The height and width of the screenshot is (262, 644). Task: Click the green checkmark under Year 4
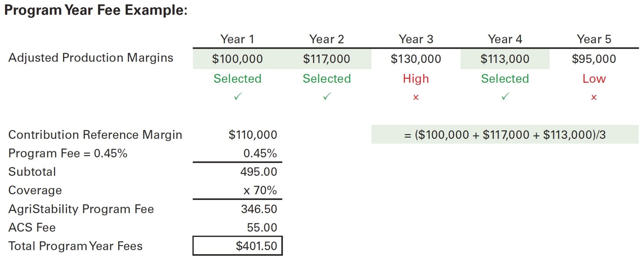pos(505,96)
